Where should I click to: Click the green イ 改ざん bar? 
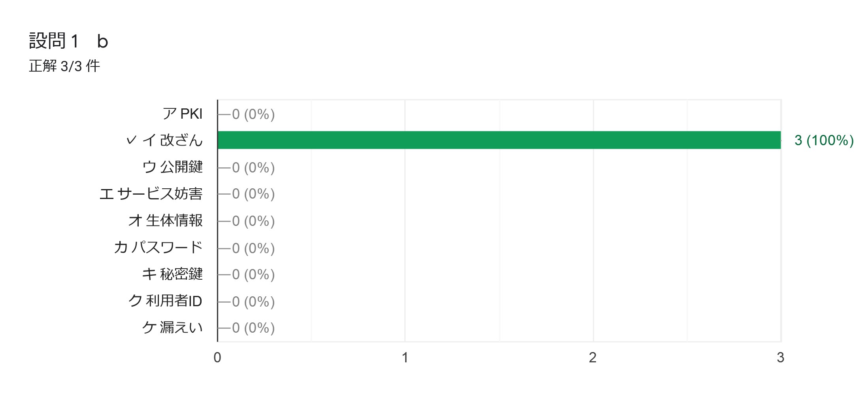pos(499,140)
